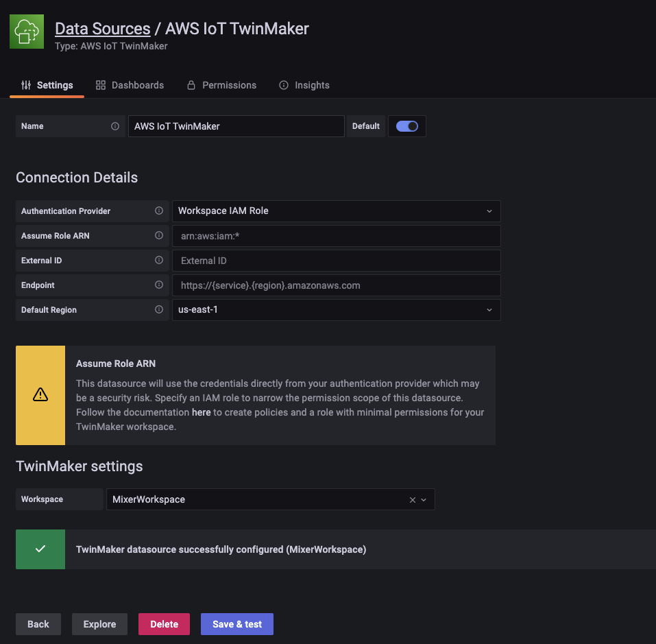Go to Data Sources breadcrumb link
The image size is (656, 644).
pyautogui.click(x=103, y=29)
